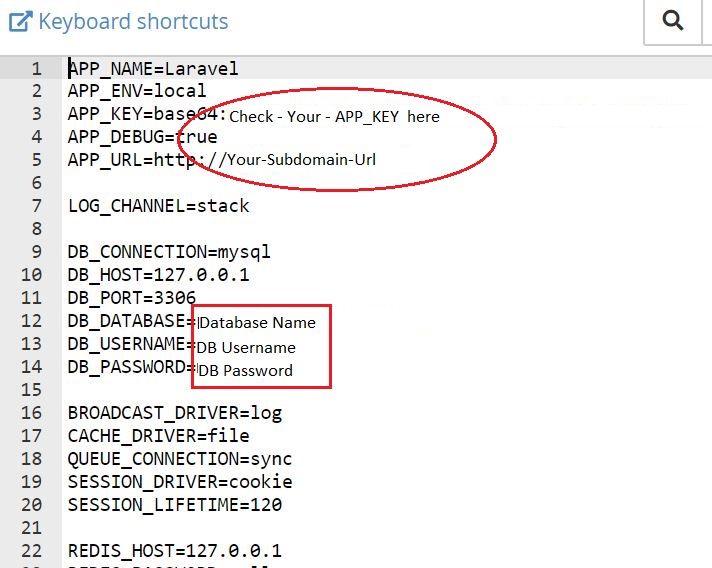Click line number 1 in the gutter

(37, 69)
